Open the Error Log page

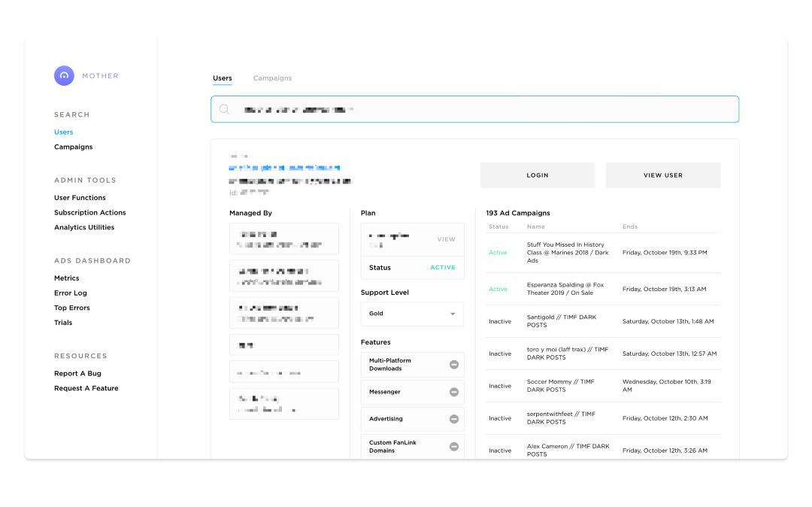71,293
